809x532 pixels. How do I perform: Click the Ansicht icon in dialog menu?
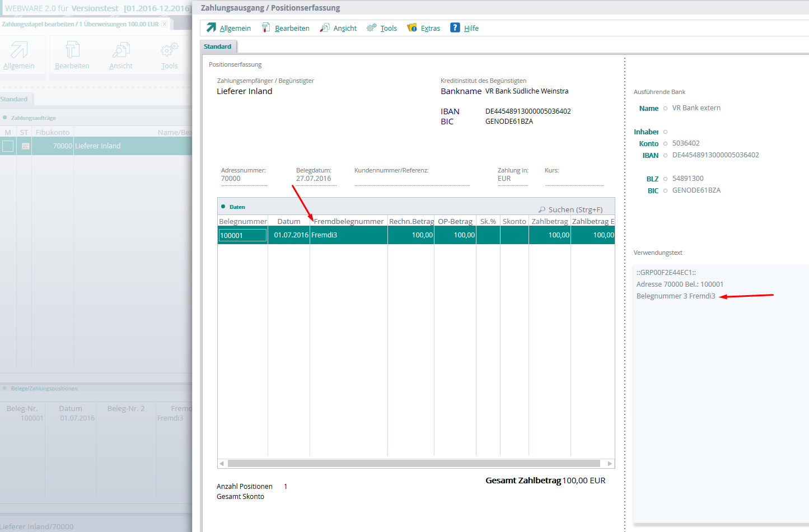pos(325,27)
